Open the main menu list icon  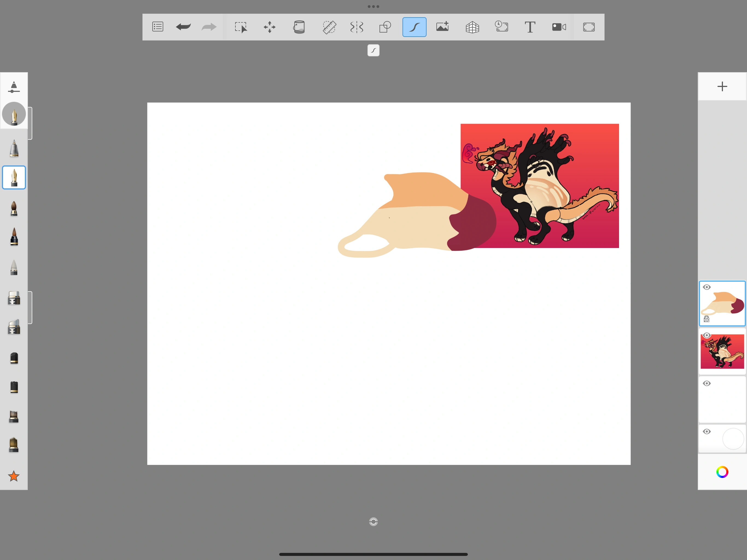tap(157, 27)
